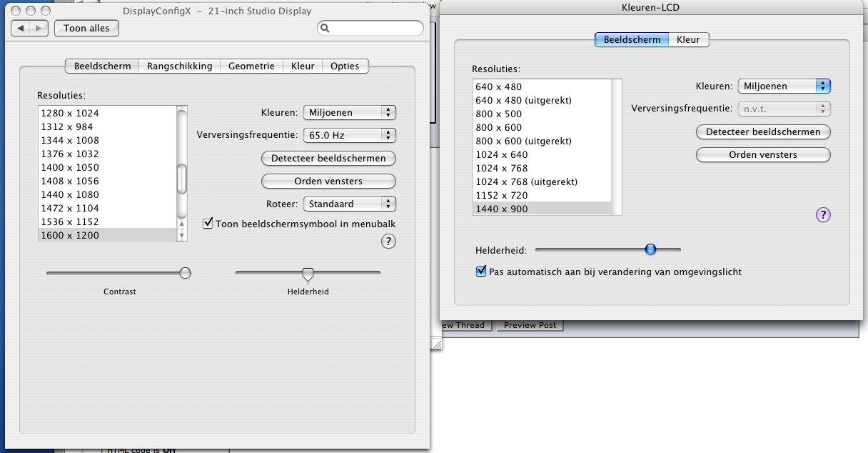This screenshot has width=868, height=453.
Task: Click Orden vensters in DisplayConfigX
Action: coord(328,181)
